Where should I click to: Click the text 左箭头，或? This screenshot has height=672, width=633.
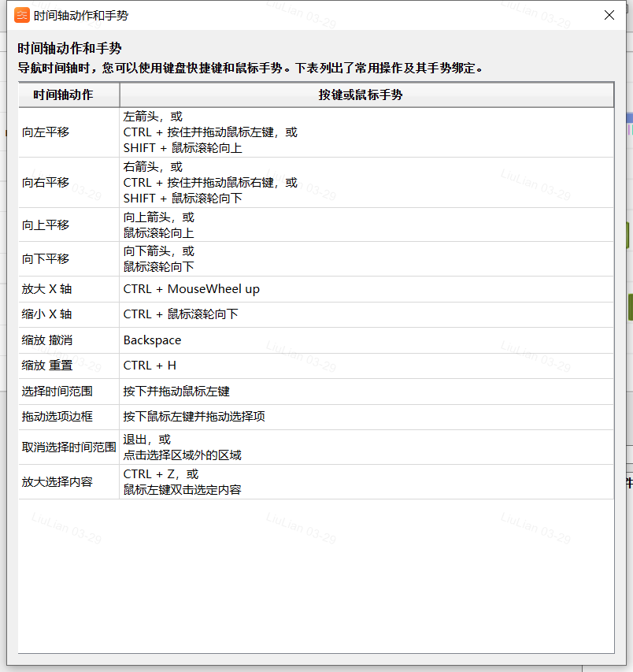click(153, 117)
